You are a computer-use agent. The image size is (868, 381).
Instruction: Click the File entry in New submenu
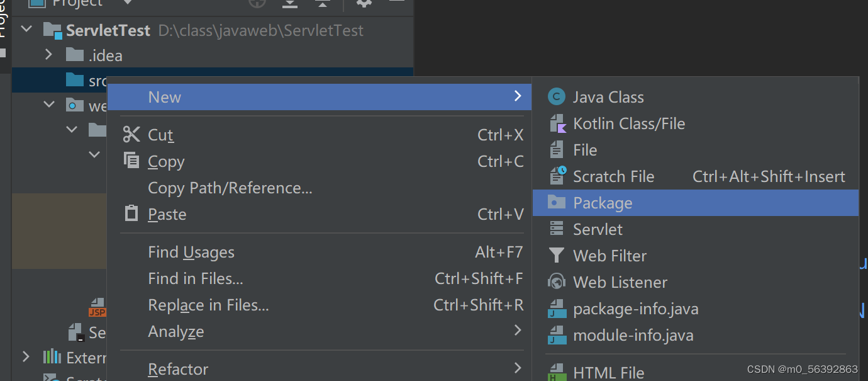pyautogui.click(x=695, y=150)
